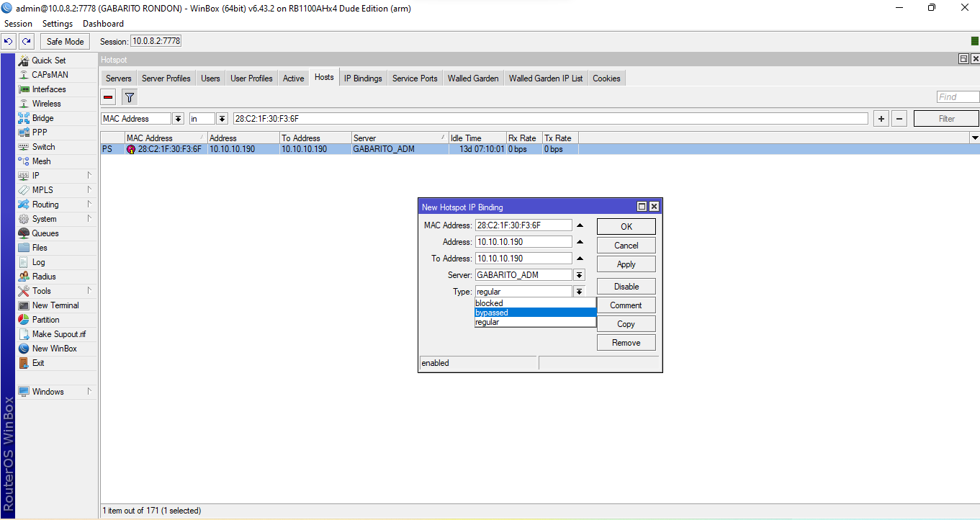Open the Dashboard menu
Image resolution: width=980 pixels, height=520 pixels.
click(103, 24)
